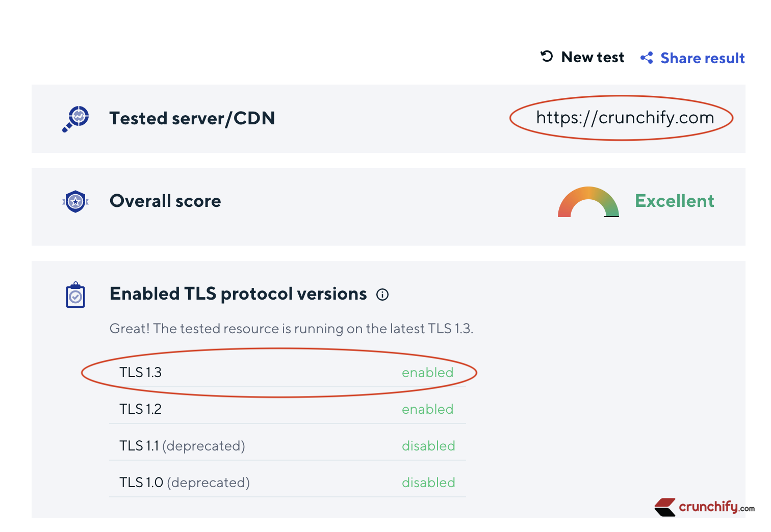Image resolution: width=771 pixels, height=532 pixels.
Task: Click the clipboard check icon beside Enabled TLS
Action: 75,295
